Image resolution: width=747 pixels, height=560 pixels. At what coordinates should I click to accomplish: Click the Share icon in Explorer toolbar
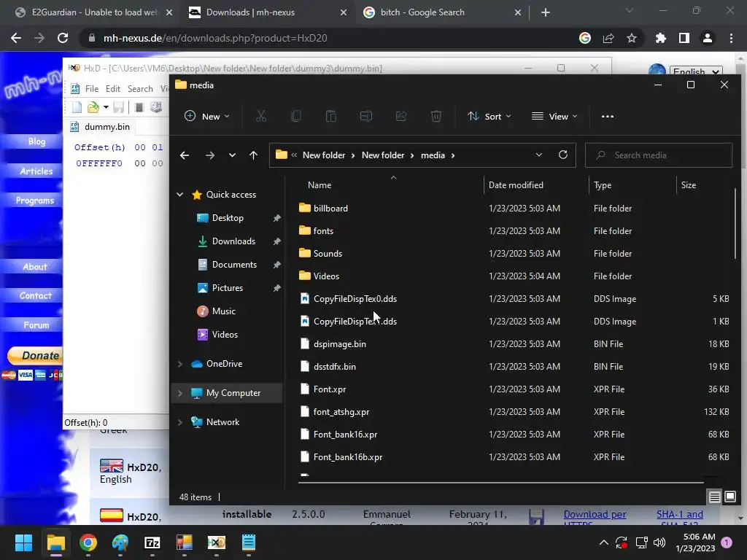(x=401, y=116)
